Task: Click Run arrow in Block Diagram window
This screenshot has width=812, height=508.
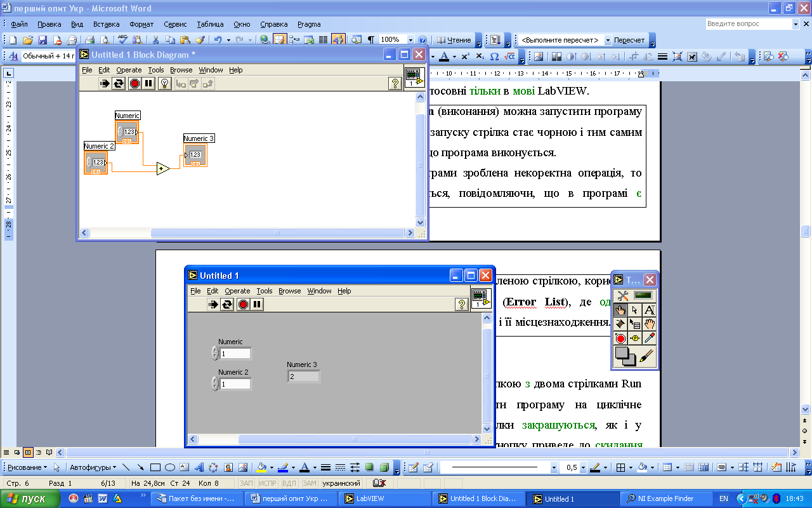Action: pos(105,83)
